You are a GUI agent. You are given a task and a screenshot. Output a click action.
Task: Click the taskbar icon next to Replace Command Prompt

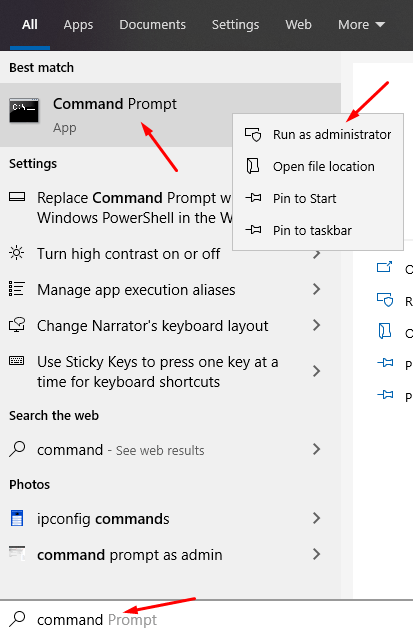[17, 197]
